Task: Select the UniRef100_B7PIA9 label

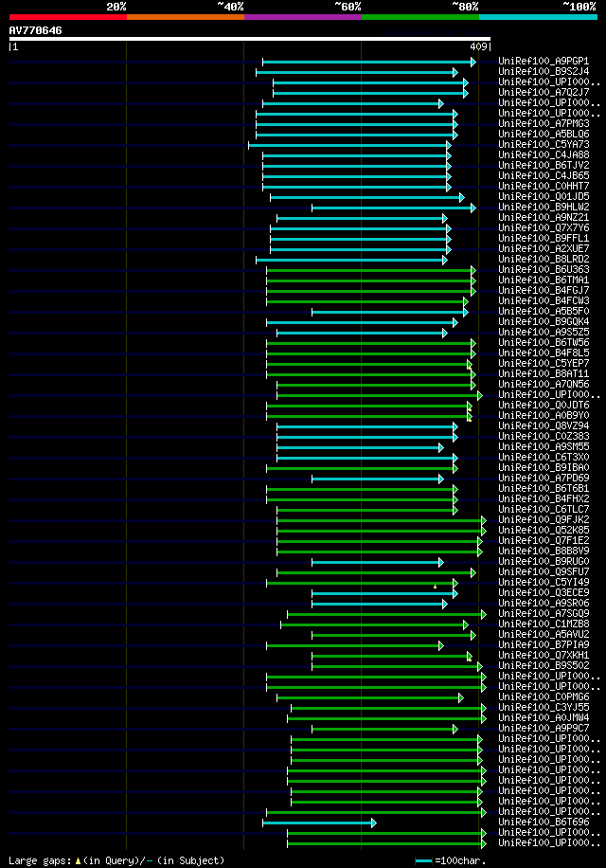Action: pyautogui.click(x=544, y=645)
